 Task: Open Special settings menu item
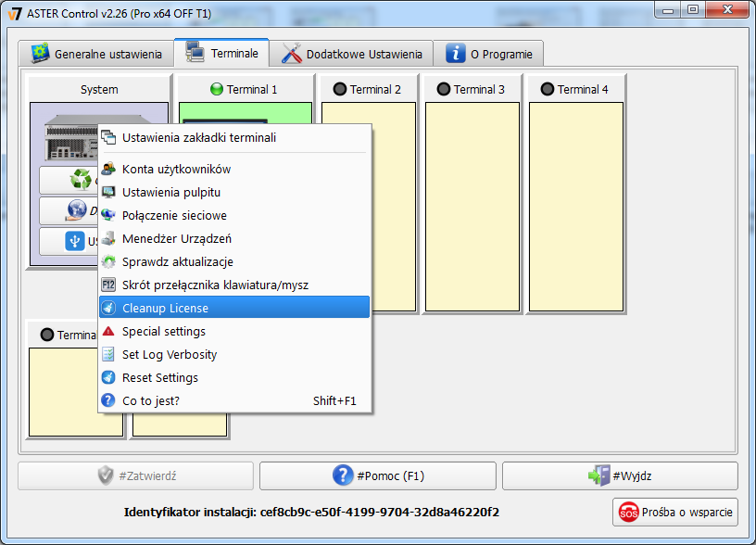[x=234, y=331]
